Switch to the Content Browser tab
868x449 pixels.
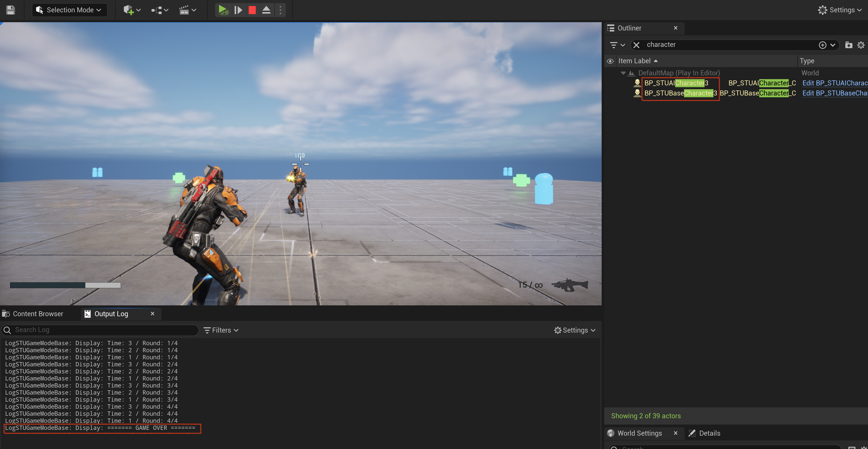[33, 314]
